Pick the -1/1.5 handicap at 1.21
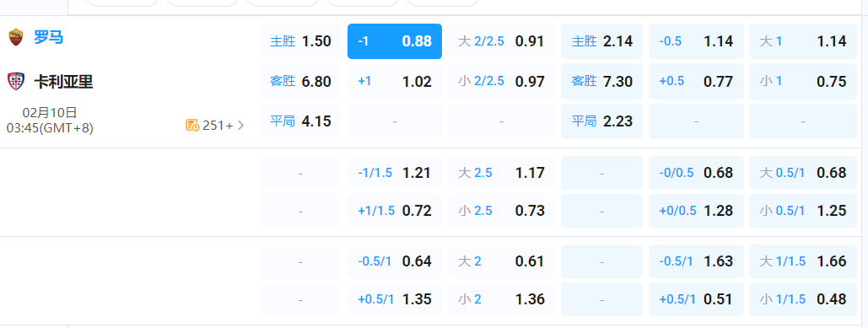The height and width of the screenshot is (328, 868). (395, 173)
